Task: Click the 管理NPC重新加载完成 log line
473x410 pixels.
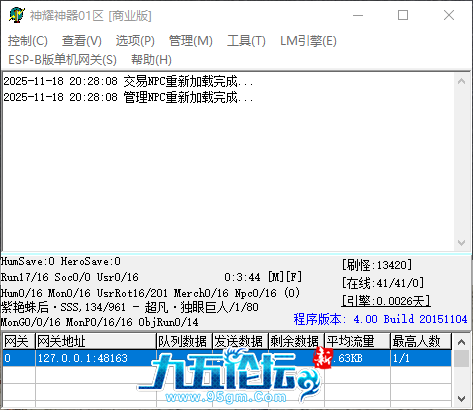Action: pyautogui.click(x=128, y=97)
